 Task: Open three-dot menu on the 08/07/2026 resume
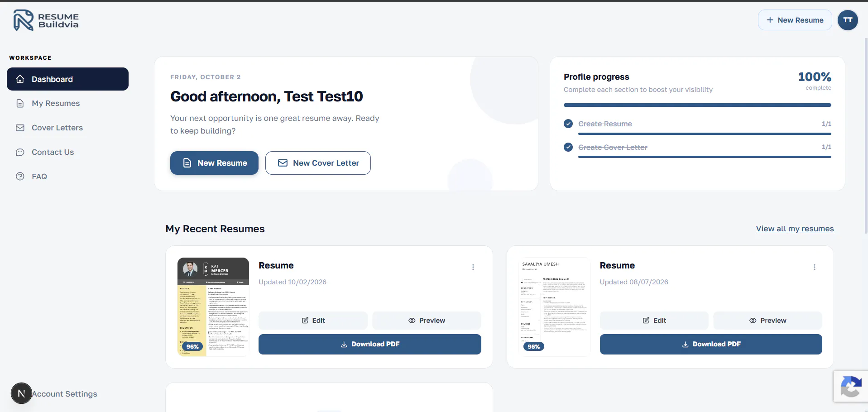coord(814,267)
